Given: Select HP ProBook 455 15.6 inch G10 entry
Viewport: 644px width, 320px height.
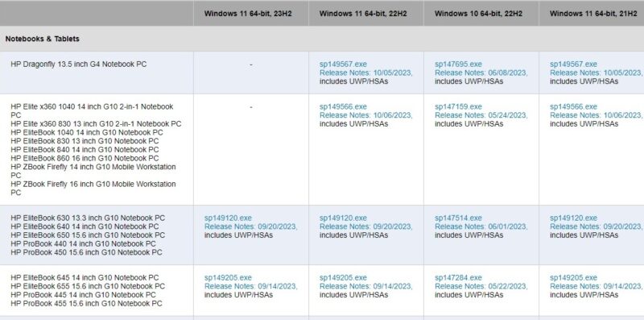Looking at the screenshot, I should coord(87,304).
